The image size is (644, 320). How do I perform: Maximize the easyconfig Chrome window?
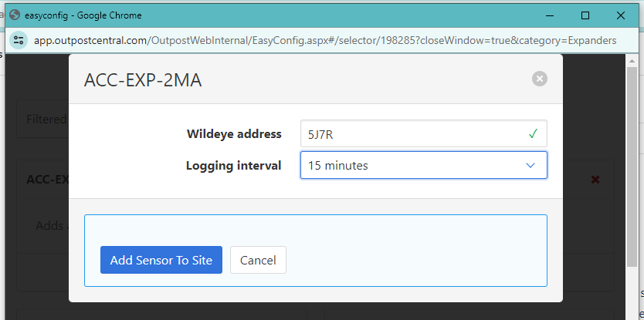pyautogui.click(x=585, y=15)
